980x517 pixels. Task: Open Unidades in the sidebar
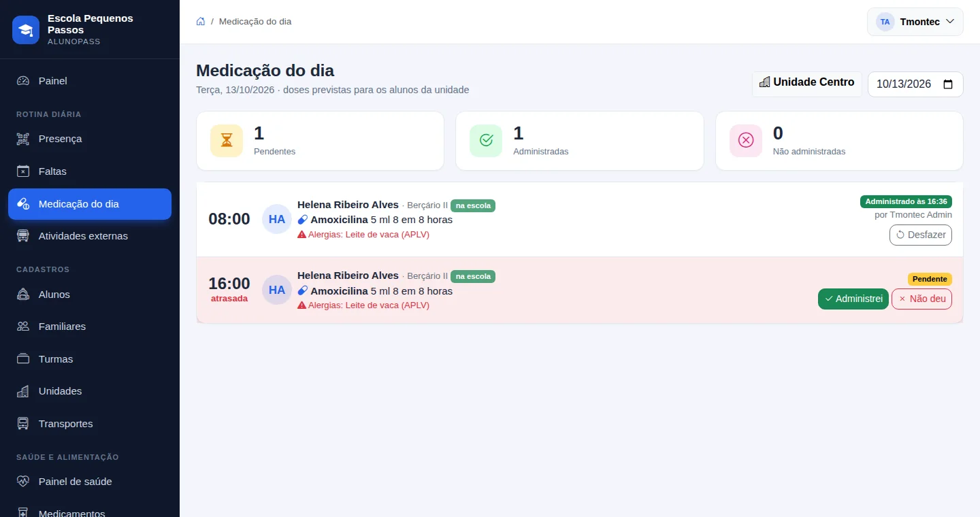(90, 391)
